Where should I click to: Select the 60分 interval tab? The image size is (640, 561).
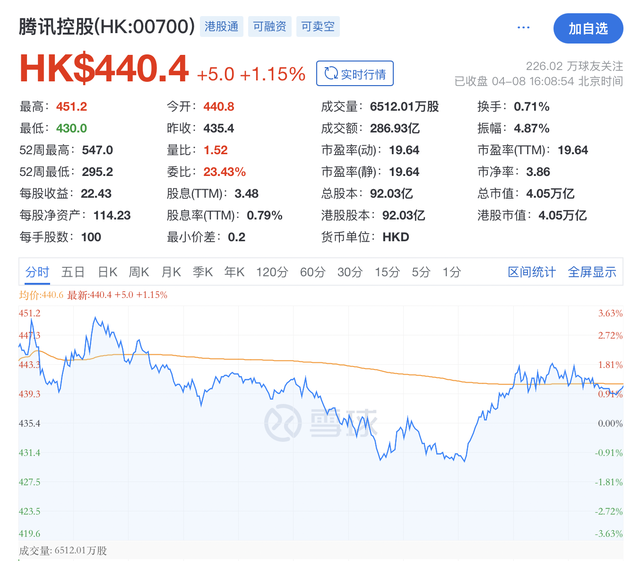point(313,272)
